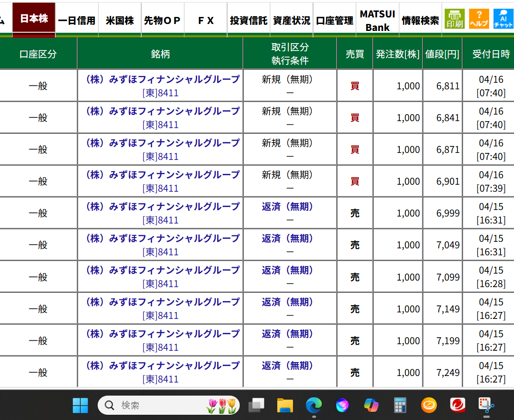
Task: Click the Windows Start button
Action: coord(80,405)
